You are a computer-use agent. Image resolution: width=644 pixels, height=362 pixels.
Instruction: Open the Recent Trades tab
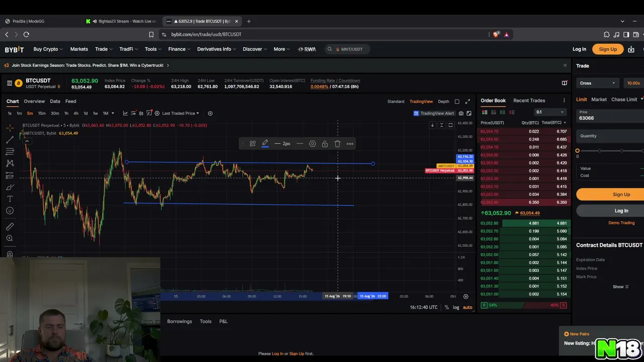529,101
